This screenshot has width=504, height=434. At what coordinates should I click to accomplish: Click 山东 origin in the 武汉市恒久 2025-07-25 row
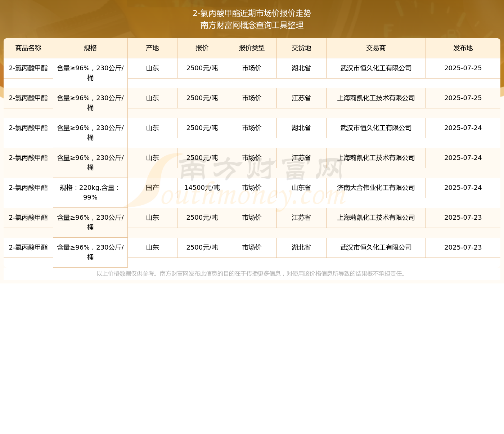(153, 68)
